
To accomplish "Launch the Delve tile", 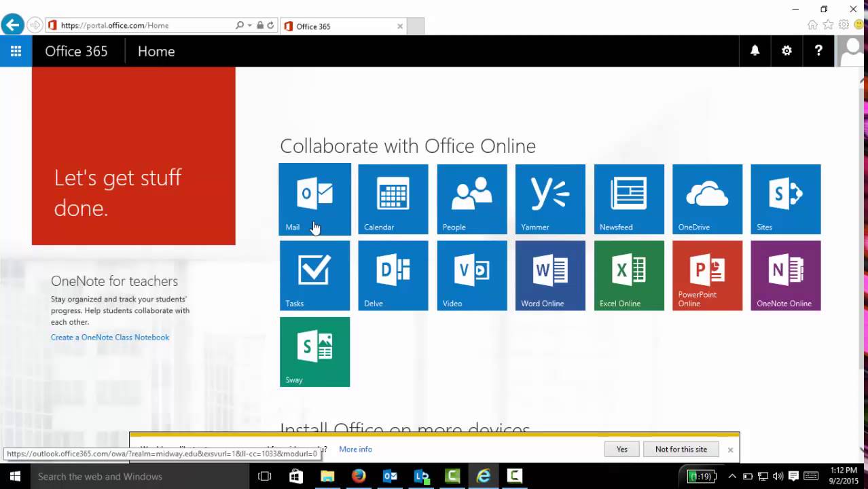I will pos(393,276).
